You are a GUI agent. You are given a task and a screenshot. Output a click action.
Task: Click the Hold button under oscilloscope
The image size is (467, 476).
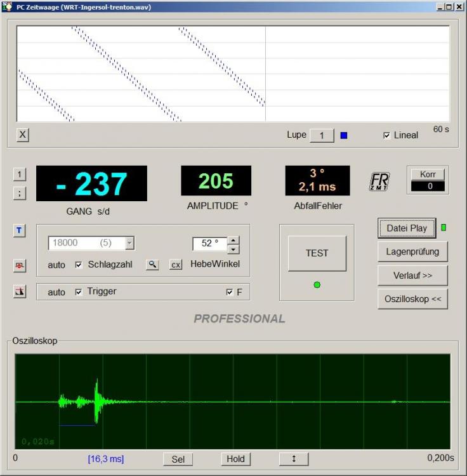pos(236,459)
